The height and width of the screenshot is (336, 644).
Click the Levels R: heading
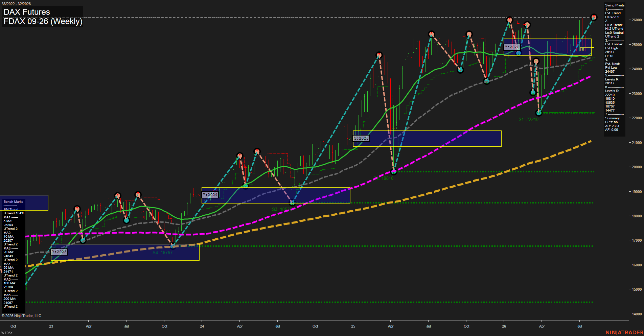tap(612, 79)
